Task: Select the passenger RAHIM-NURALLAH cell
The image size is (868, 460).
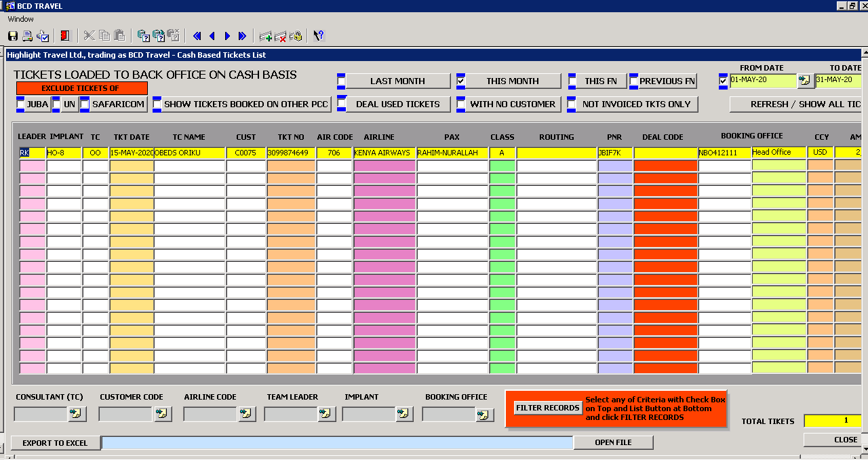Action: click(452, 153)
